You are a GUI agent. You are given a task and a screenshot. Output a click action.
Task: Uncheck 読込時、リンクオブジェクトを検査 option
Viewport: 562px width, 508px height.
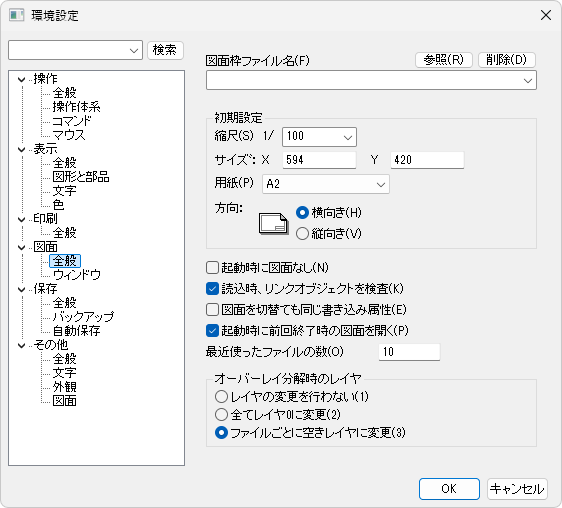click(212, 289)
